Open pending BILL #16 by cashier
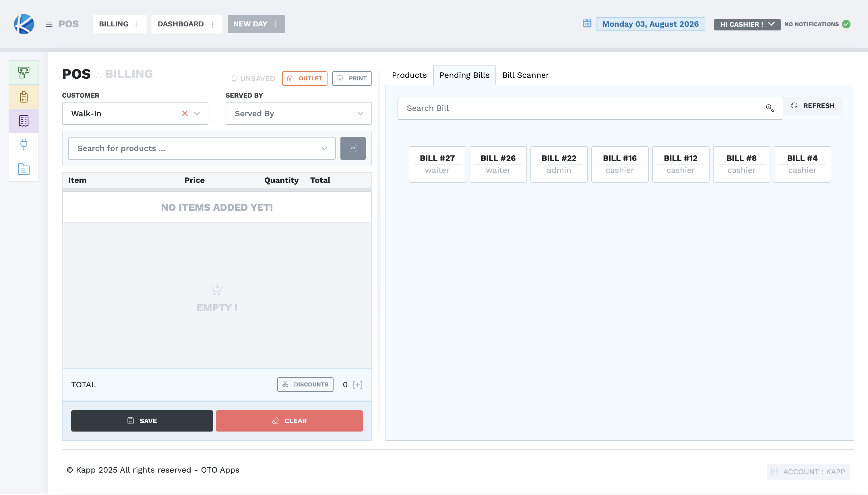This screenshot has width=868, height=495. point(619,164)
